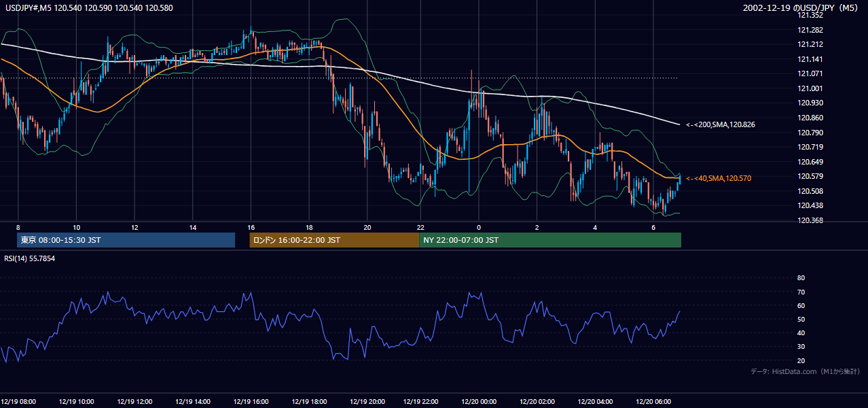The image size is (868, 408).
Task: Click hour 12 on price chart time axis
Action: [134, 227]
